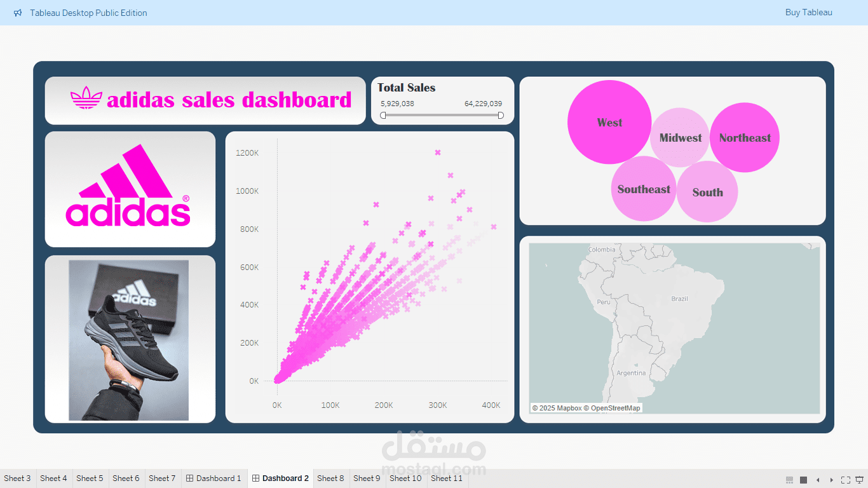The width and height of the screenshot is (868, 488).
Task: Click the Buy Tableau link
Action: click(808, 13)
